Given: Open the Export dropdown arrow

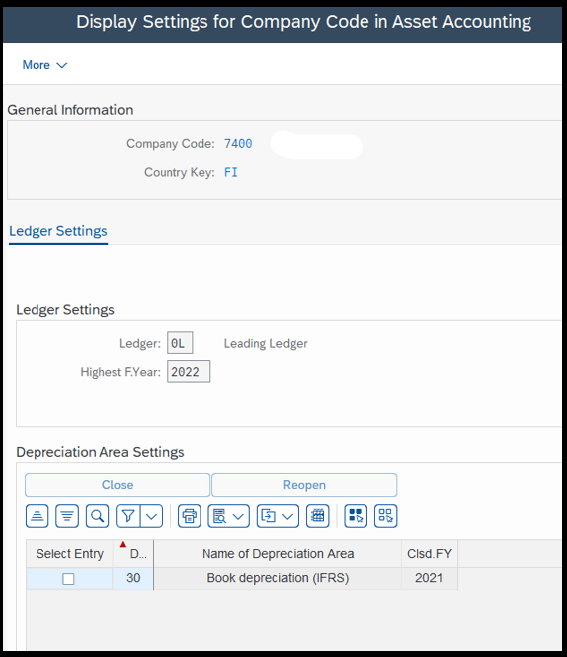Looking at the screenshot, I should pos(288,516).
